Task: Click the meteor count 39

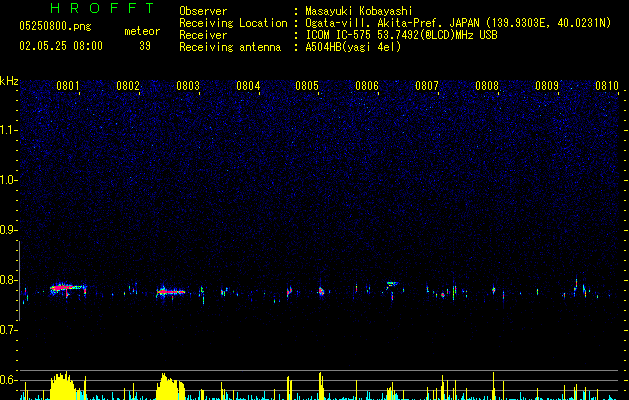Action: 145,46
